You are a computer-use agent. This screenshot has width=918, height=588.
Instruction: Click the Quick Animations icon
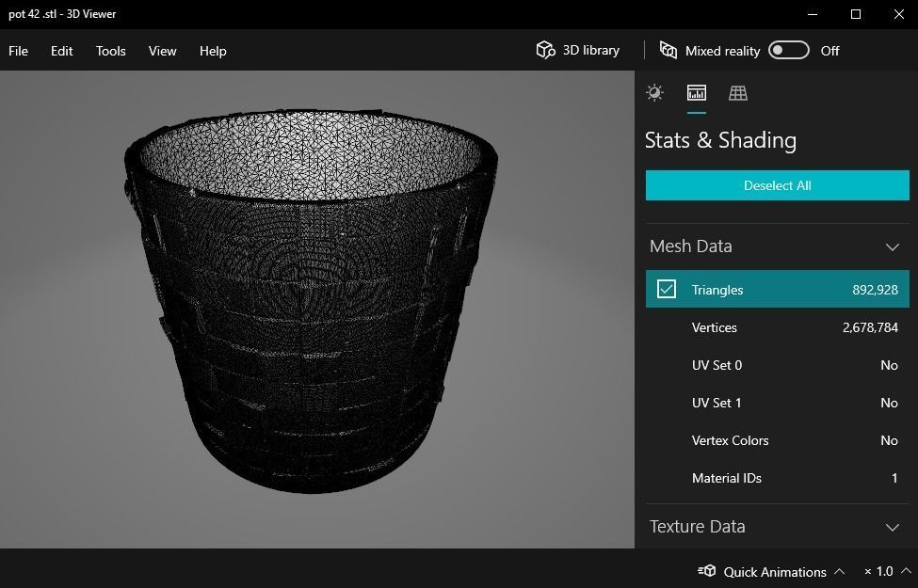point(706,571)
